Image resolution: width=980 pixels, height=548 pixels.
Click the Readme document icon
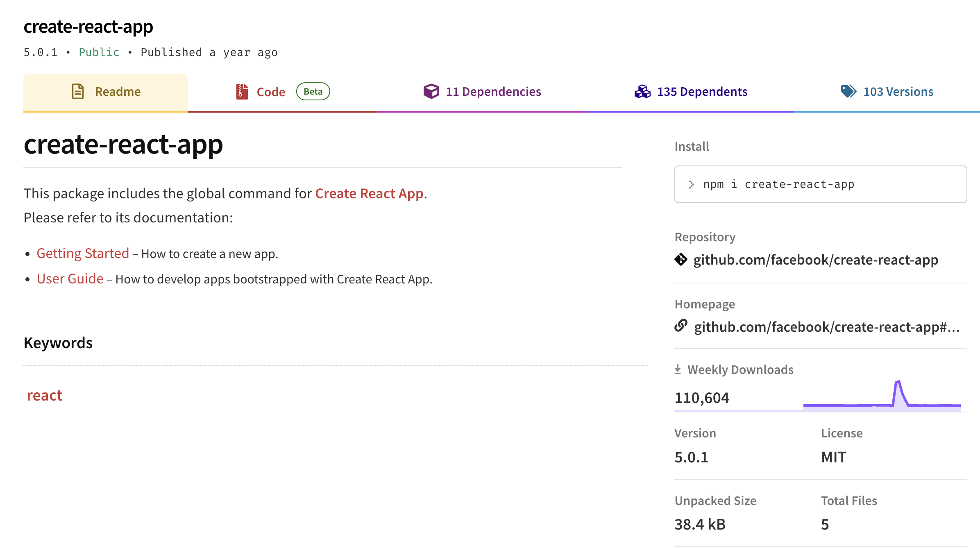pyautogui.click(x=78, y=91)
